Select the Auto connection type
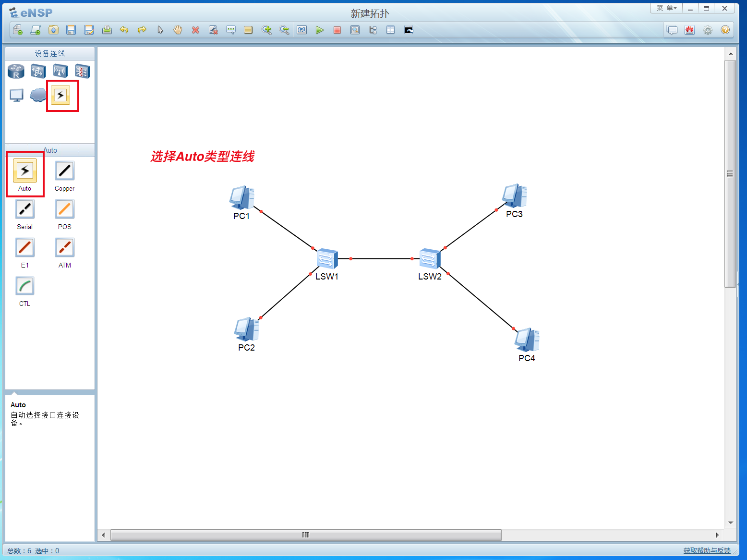This screenshot has width=747, height=560. click(x=24, y=170)
